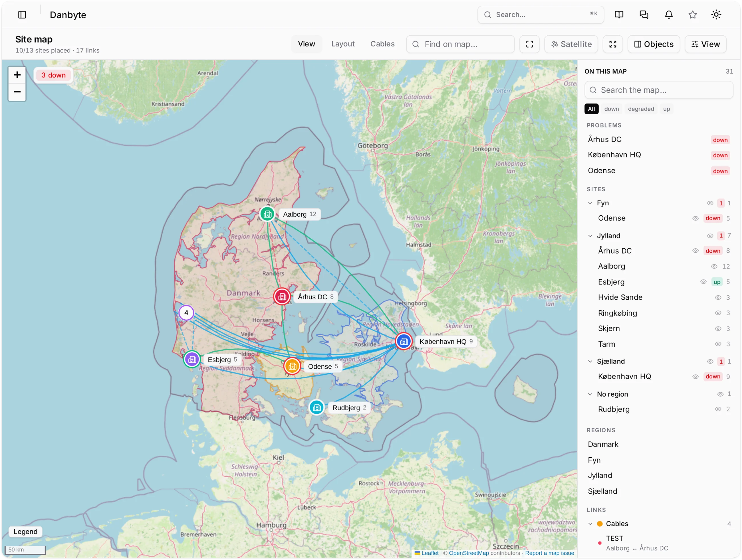
Task: Collapse the Cables links group
Action: (590, 524)
